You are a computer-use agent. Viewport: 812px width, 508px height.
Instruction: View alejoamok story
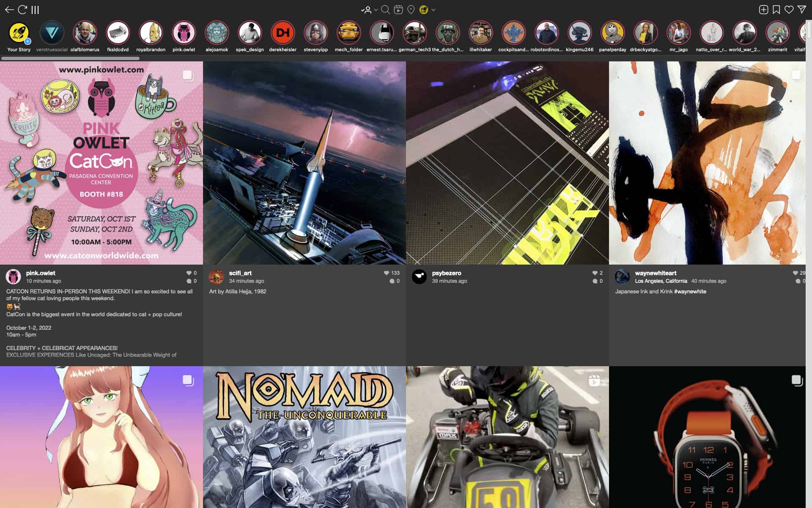pyautogui.click(x=217, y=33)
